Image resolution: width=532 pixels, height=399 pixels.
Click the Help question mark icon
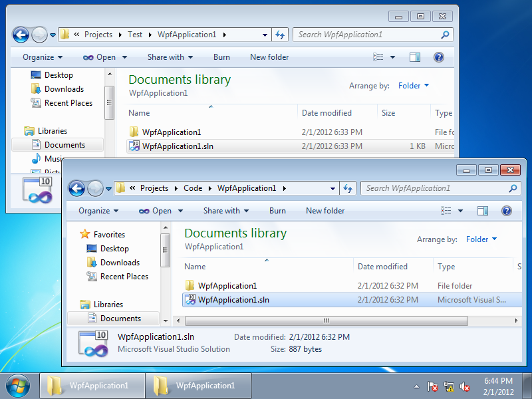(x=505, y=211)
